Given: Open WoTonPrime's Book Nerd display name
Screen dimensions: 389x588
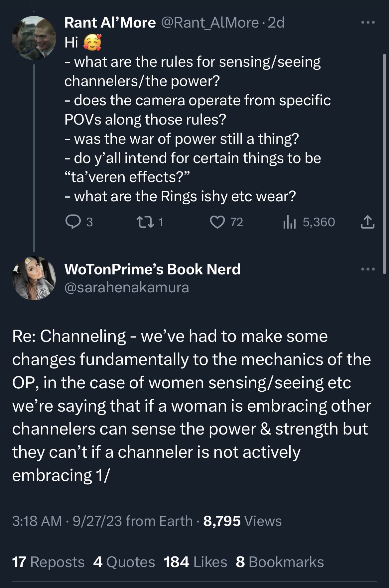Looking at the screenshot, I should [x=152, y=269].
